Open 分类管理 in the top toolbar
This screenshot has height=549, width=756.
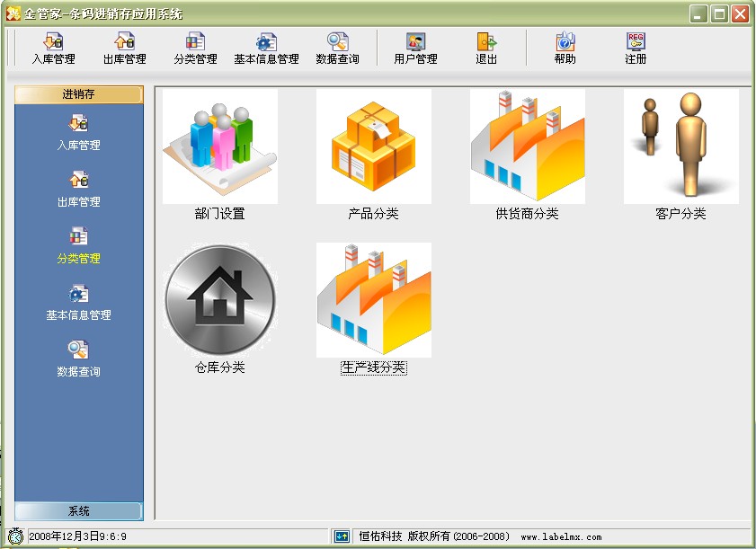195,49
